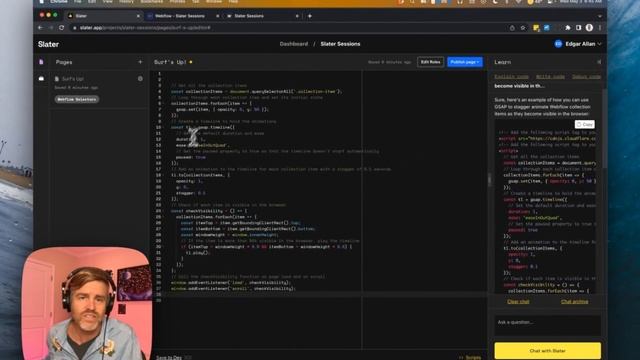Open the blue browser extension icon
This screenshot has height=360, width=640.
pos(547,28)
